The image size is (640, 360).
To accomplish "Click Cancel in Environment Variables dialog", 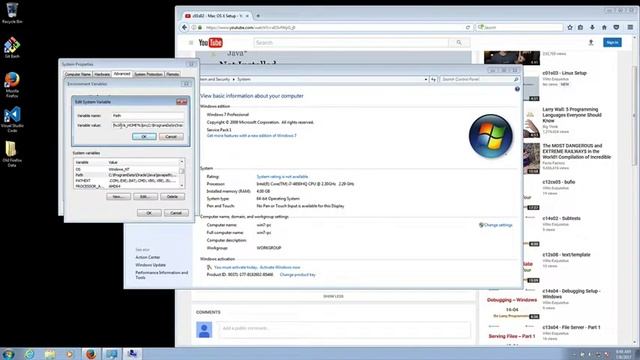I will tap(176, 213).
